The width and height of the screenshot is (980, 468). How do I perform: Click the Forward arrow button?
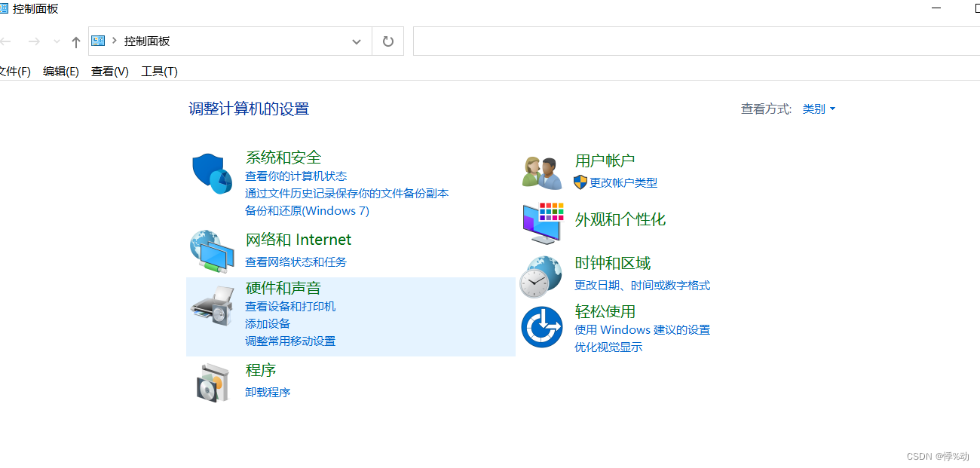coord(33,41)
